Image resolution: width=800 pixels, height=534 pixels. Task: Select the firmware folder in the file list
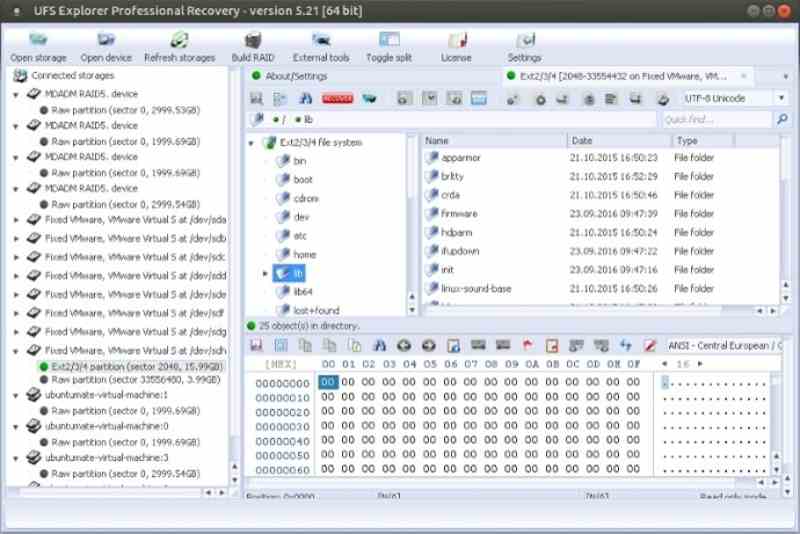tap(459, 213)
